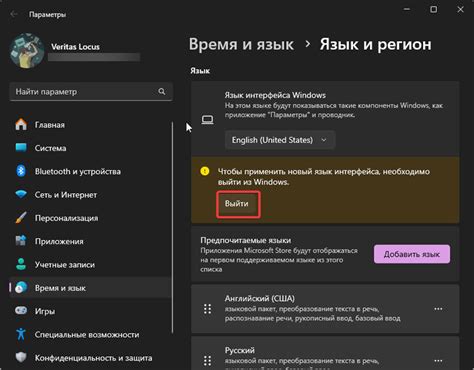This screenshot has width=474, height=370.
Task: Click the globe icon for Время и язык
Action: [21, 287]
